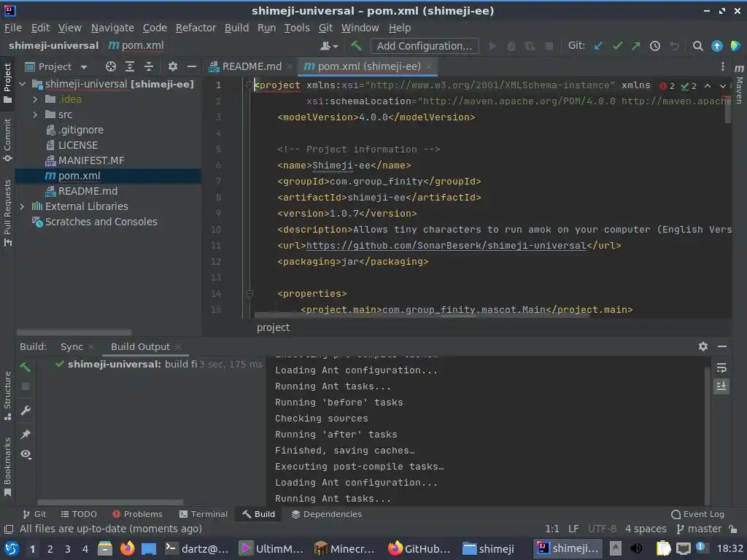Open the GitHub URL link in pom.xml
The image size is (747, 560).
[x=446, y=245]
